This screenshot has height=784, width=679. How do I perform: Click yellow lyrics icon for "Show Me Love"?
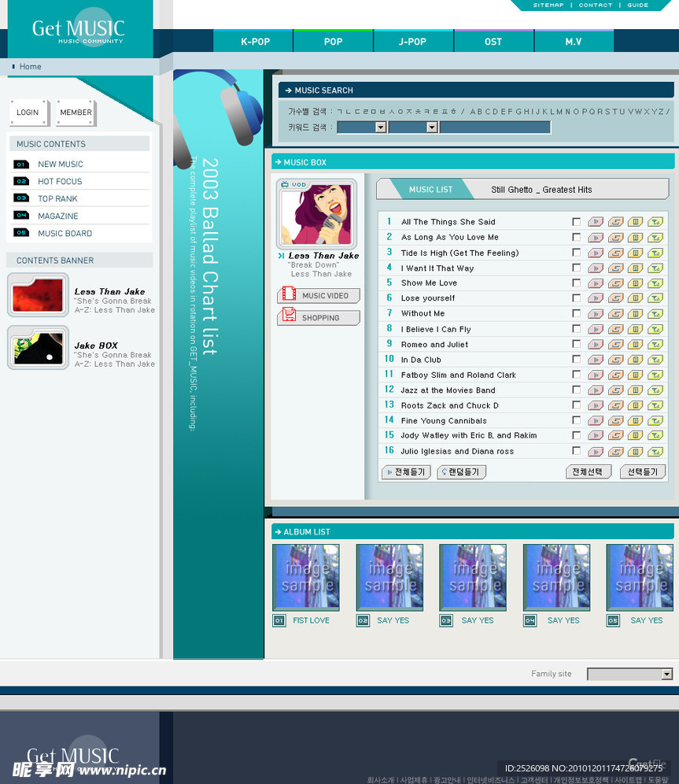(635, 283)
